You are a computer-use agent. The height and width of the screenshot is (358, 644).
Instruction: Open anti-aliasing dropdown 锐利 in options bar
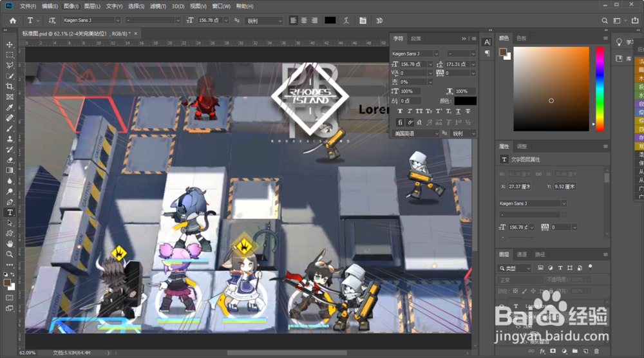click(265, 21)
